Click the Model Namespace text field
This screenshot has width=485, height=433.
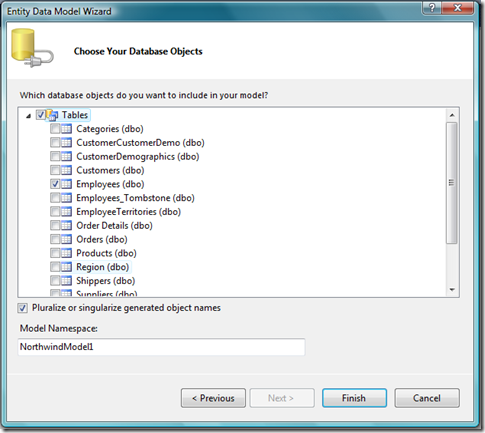(x=161, y=347)
